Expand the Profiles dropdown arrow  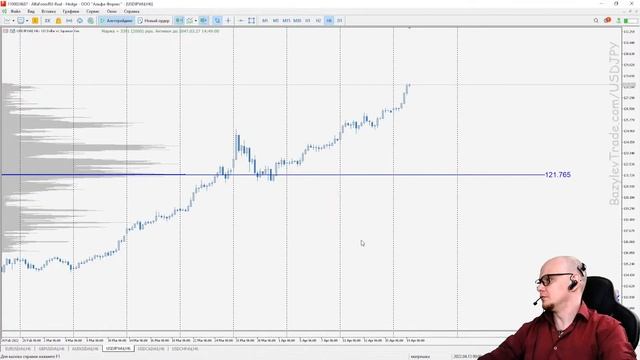click(27, 20)
